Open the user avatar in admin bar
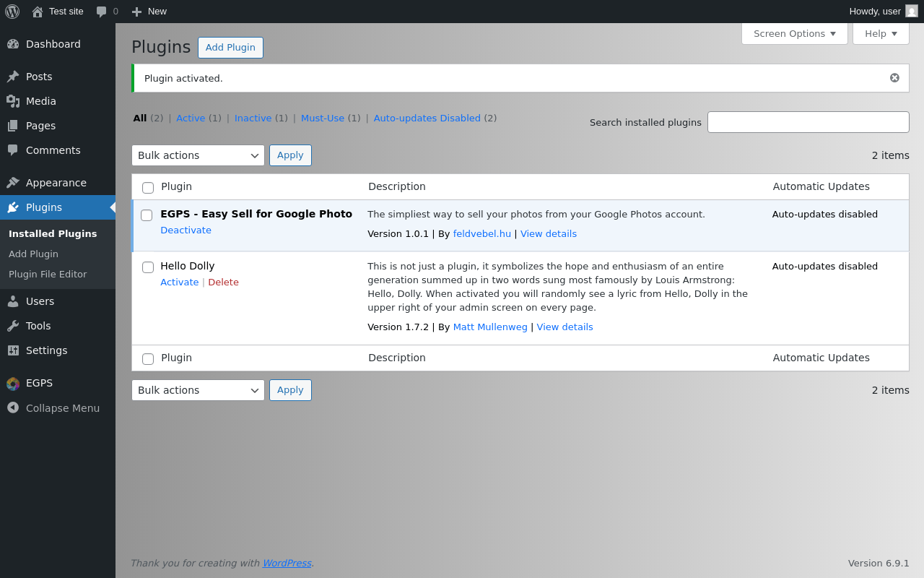This screenshot has width=924, height=578. 912,12
